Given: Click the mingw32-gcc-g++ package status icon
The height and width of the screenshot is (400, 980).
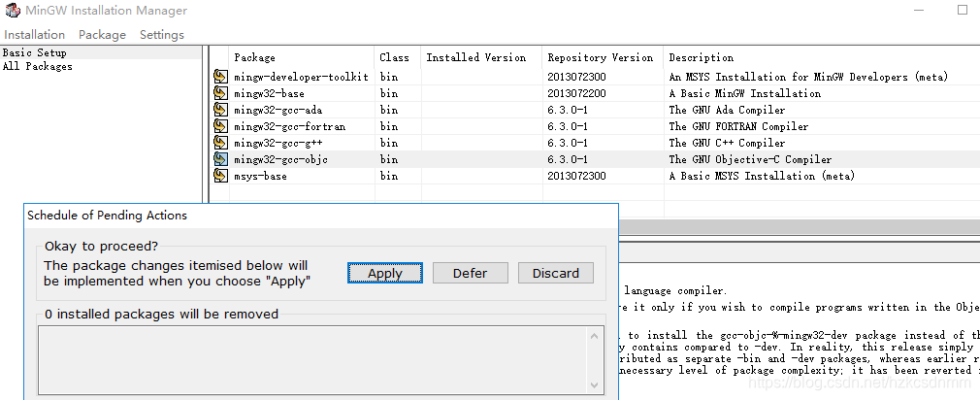Looking at the screenshot, I should 220,143.
